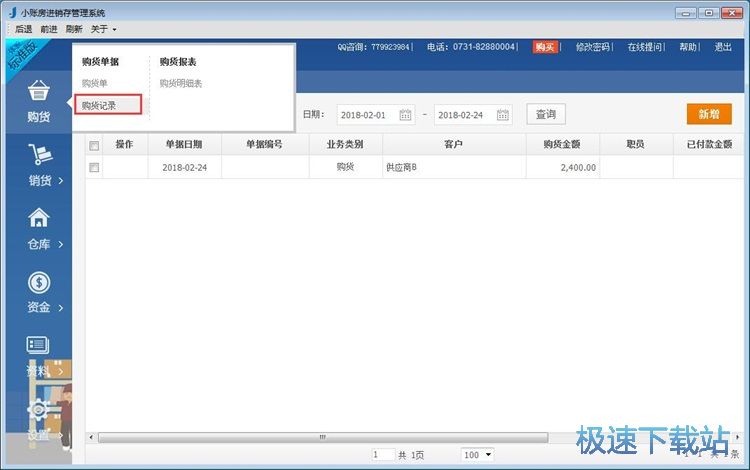Viewport: 750px width, 470px height.
Task: Open 修改密码 link in header
Action: tap(593, 47)
